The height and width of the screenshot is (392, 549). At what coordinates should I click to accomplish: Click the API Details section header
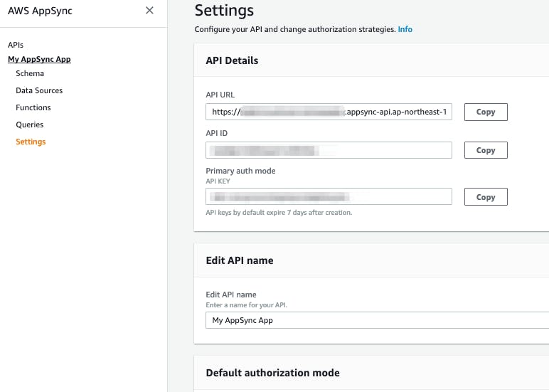[232, 60]
